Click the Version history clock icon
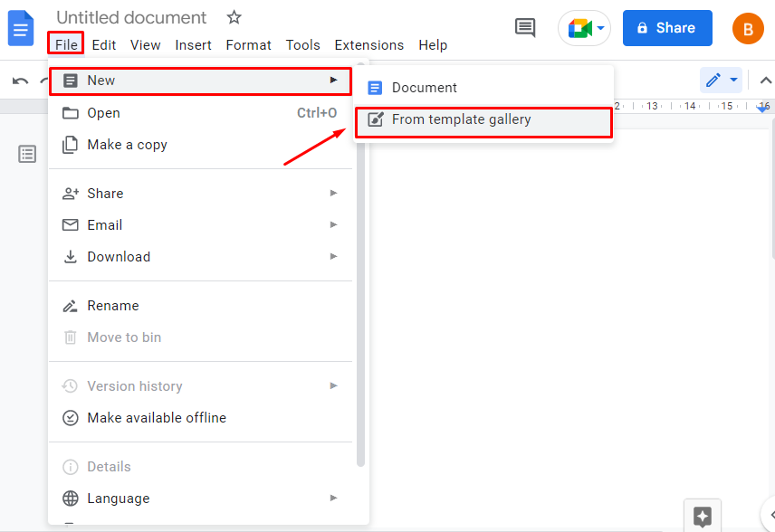Image resolution: width=775 pixels, height=532 pixels. coord(71,386)
